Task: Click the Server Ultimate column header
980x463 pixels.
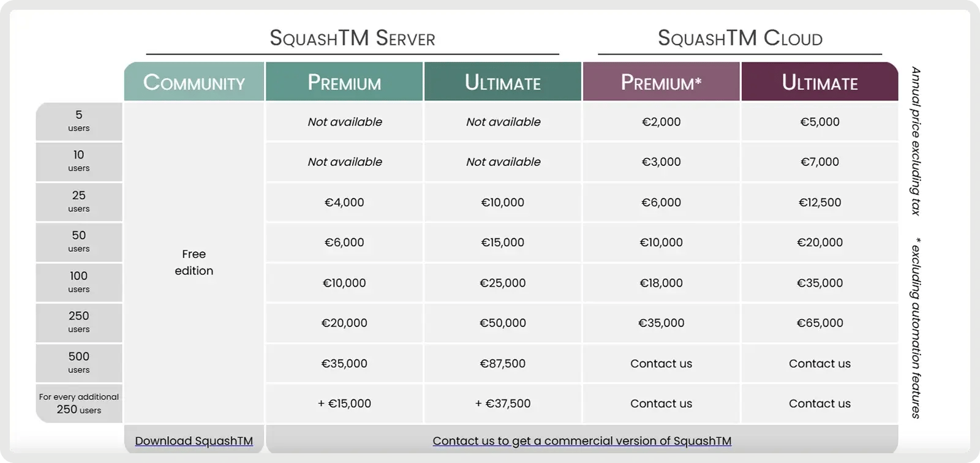Action: pos(502,82)
